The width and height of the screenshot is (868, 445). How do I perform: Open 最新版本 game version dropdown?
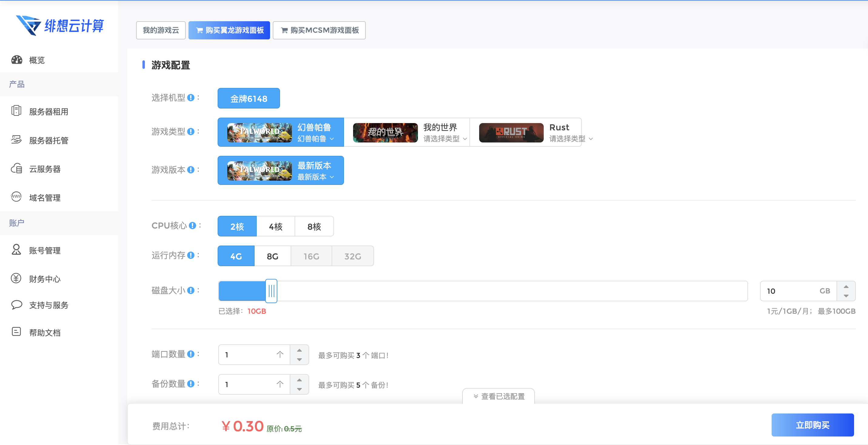click(316, 177)
